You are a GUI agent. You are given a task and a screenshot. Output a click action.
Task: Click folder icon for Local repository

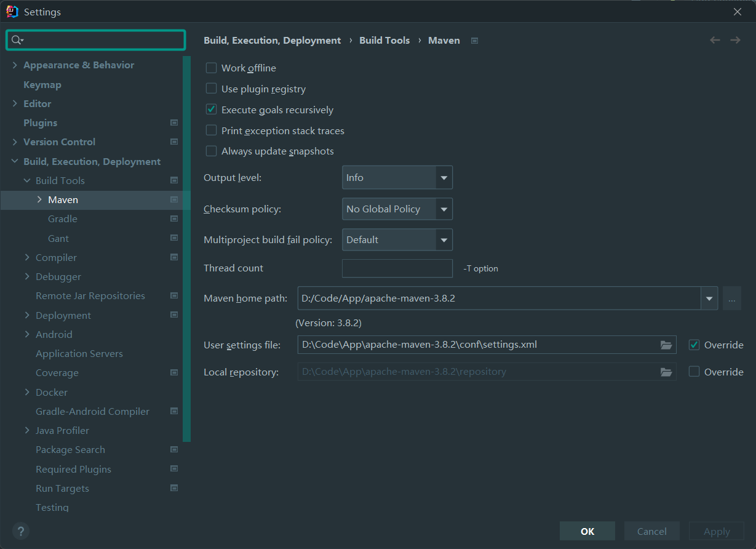[x=666, y=372]
